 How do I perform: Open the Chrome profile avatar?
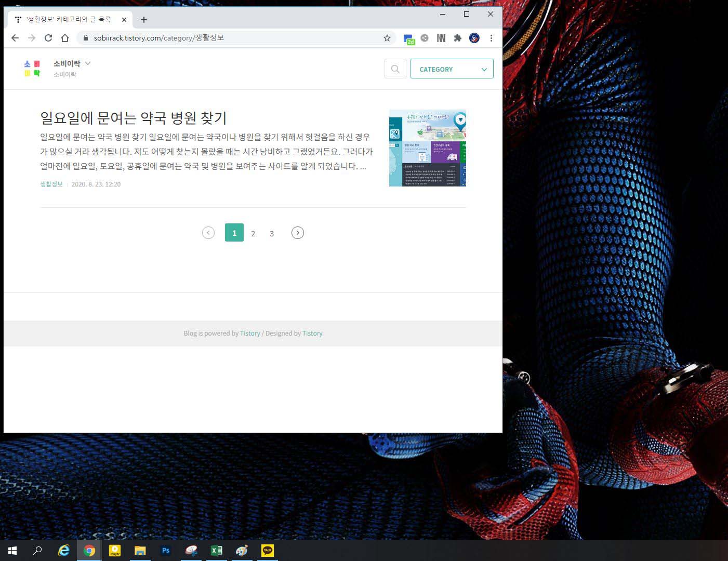[474, 38]
